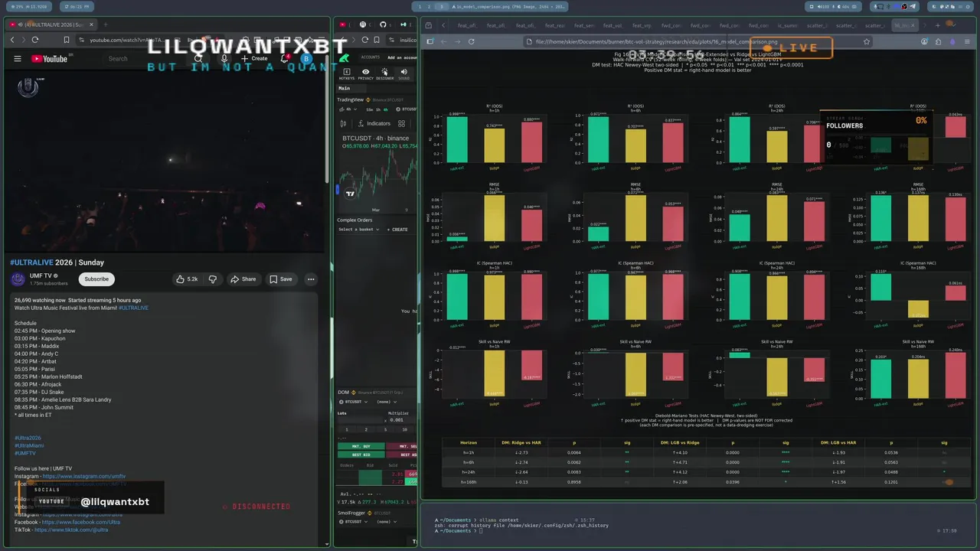Click Add an account button
This screenshot has width=980, height=551.
point(402,57)
